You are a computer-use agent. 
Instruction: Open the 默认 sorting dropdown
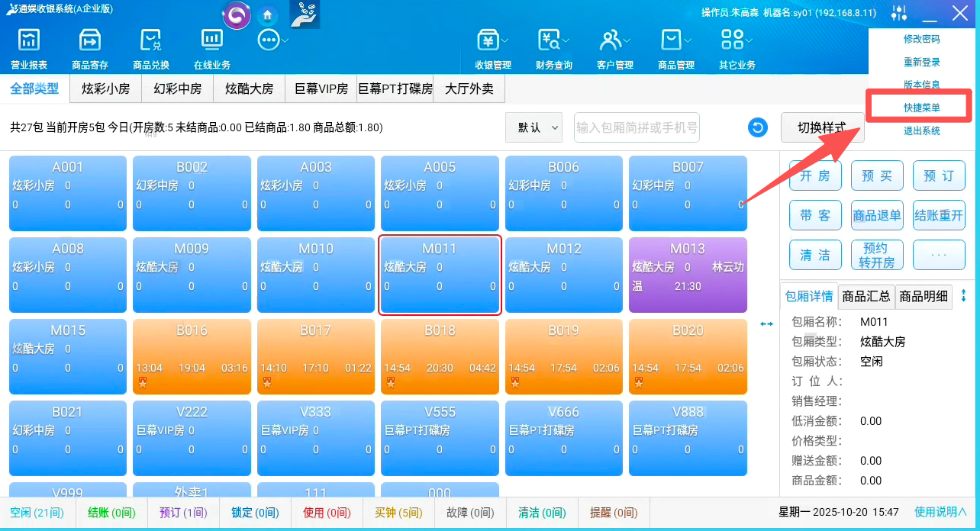(534, 127)
